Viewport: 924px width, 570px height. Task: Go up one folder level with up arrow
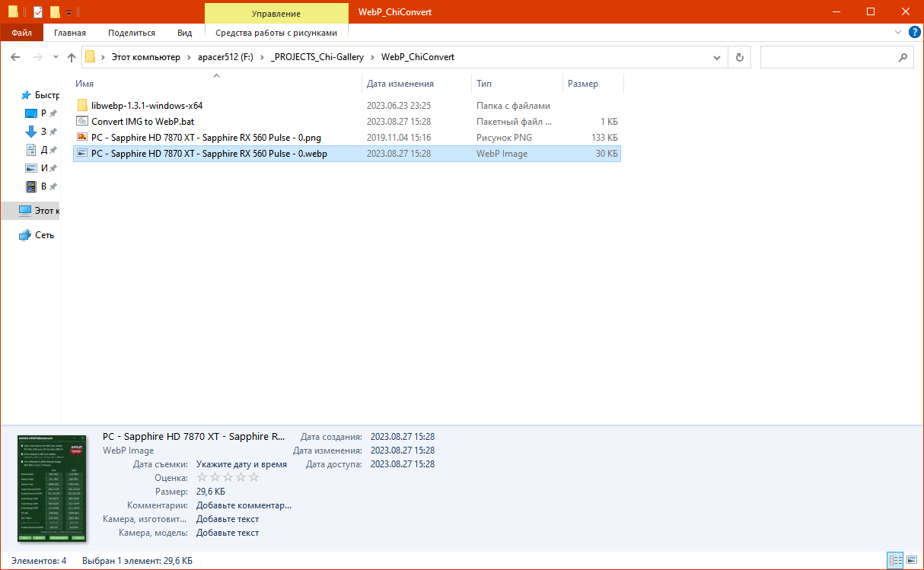click(72, 57)
